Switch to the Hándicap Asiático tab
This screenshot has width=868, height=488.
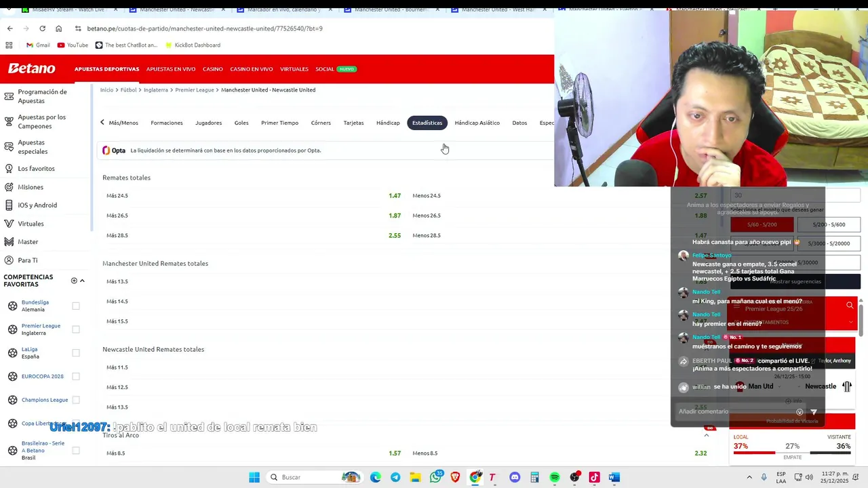click(477, 123)
